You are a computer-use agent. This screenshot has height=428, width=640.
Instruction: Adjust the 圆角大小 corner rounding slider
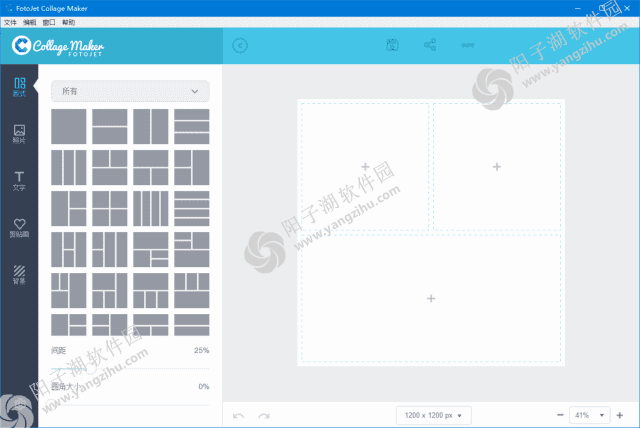tap(130, 405)
